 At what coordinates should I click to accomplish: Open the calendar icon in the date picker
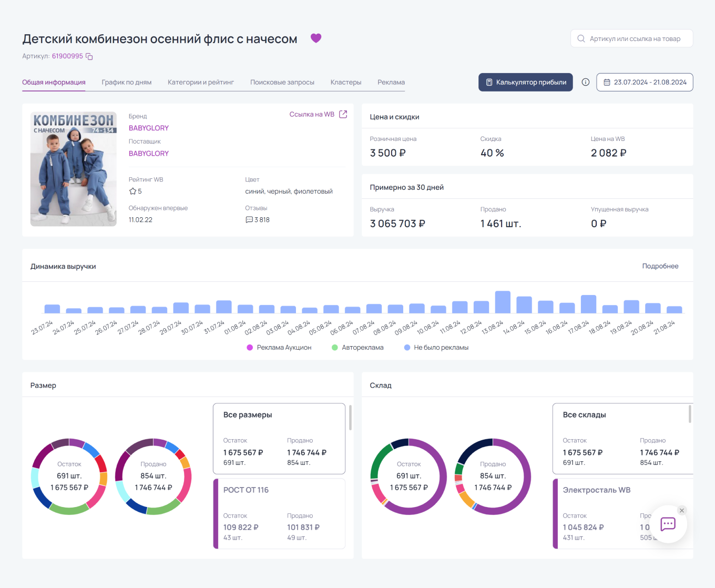click(607, 82)
